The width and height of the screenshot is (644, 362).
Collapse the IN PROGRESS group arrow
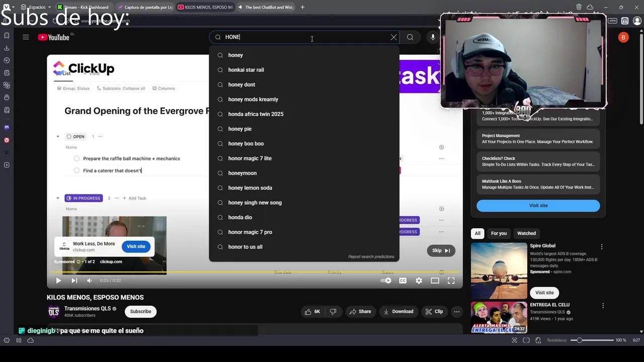pos(58,198)
